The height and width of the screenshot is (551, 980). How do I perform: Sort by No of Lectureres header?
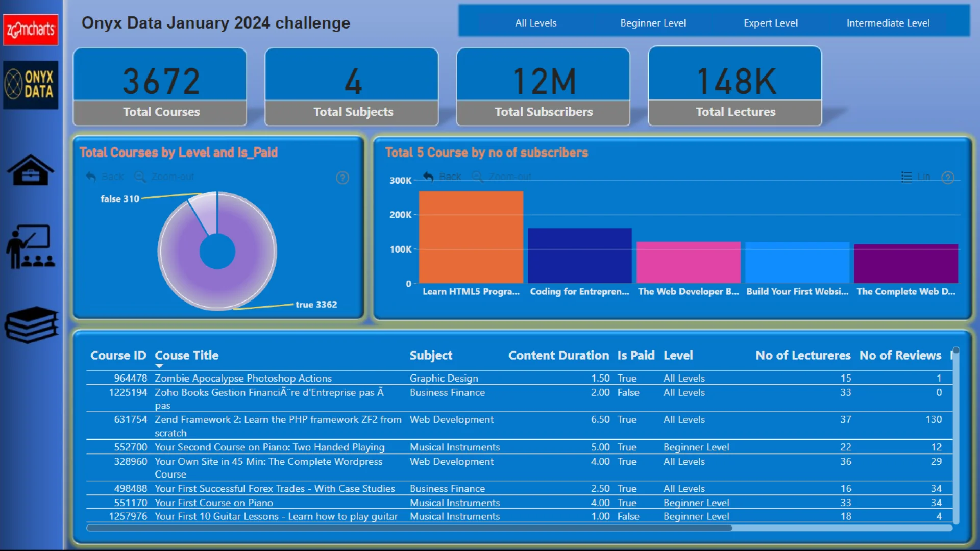tap(803, 355)
